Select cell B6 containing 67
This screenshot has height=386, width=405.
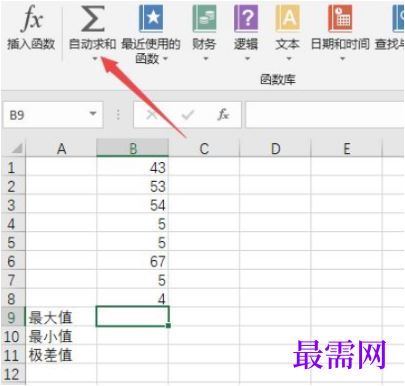[x=133, y=261]
